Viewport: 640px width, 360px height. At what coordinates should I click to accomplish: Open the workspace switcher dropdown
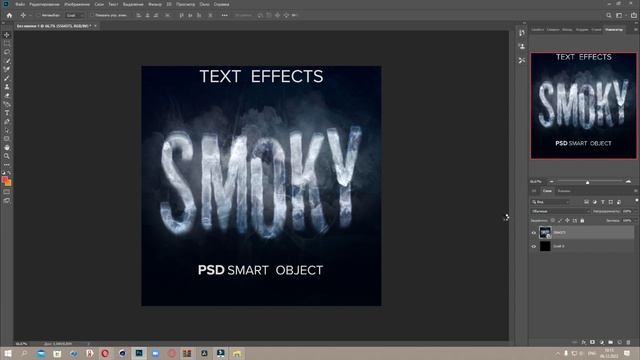[621, 15]
